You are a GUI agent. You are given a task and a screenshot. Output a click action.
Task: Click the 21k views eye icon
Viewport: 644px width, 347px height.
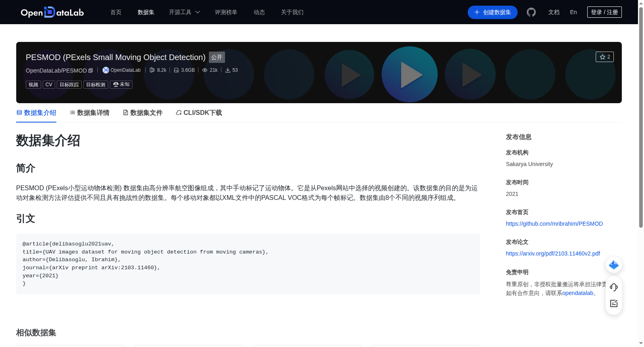tap(205, 70)
